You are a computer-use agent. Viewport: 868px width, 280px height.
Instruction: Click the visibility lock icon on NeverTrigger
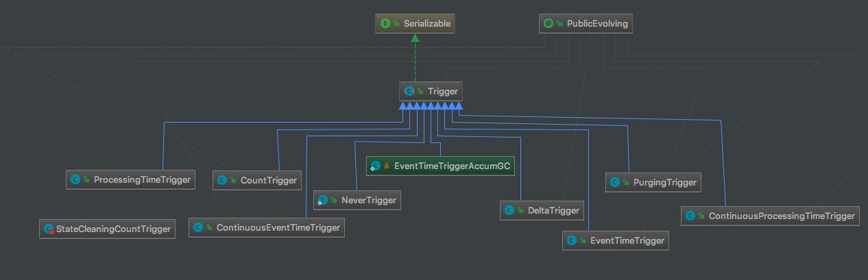335,201
